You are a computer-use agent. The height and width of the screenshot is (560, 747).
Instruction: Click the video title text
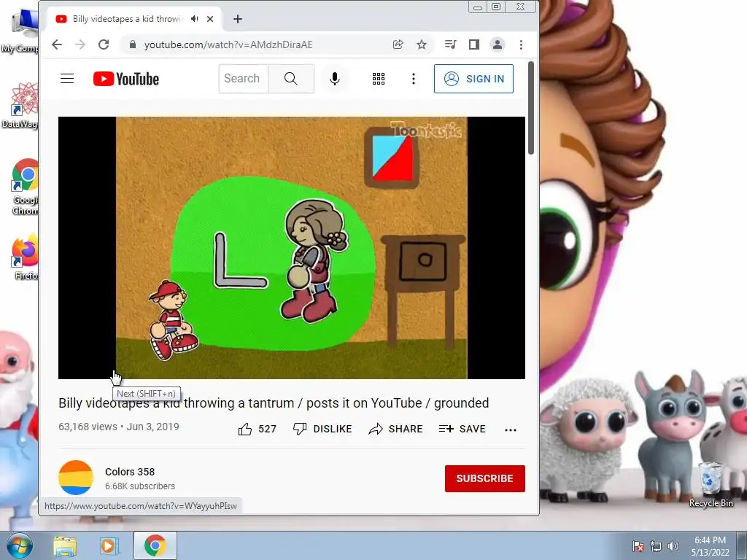point(274,403)
